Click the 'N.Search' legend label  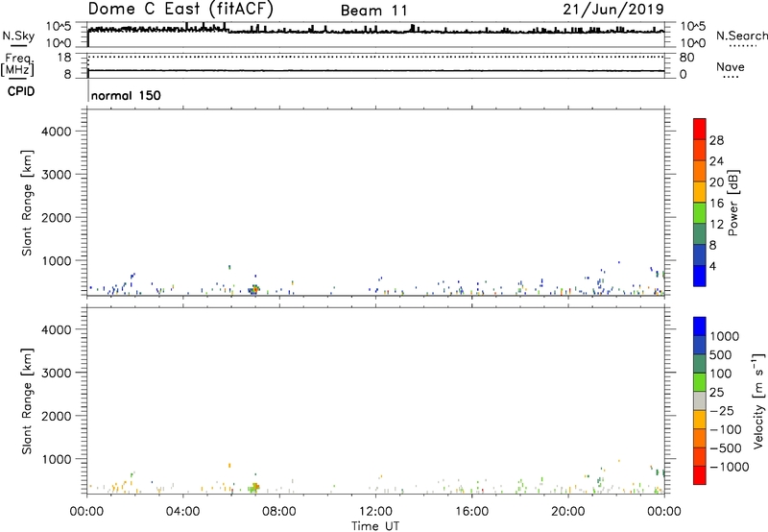click(741, 36)
